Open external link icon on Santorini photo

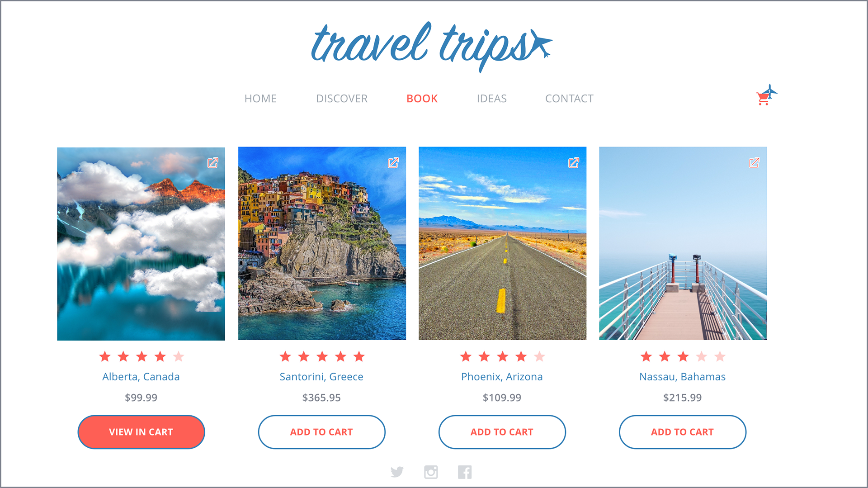click(393, 163)
